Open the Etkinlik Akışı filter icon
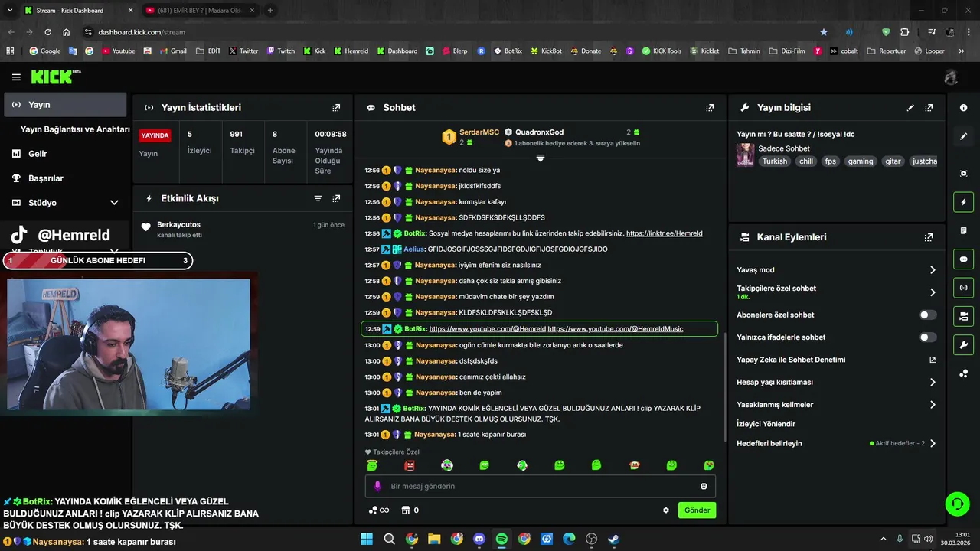Image resolution: width=980 pixels, height=551 pixels. 318,198
